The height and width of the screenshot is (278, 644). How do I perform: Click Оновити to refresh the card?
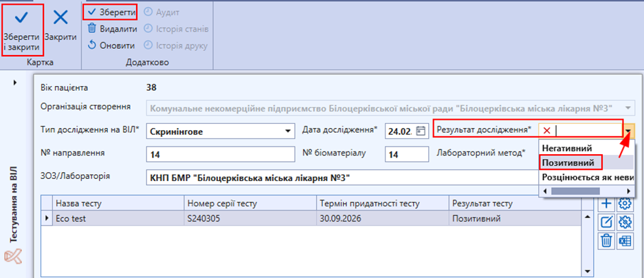tap(111, 45)
